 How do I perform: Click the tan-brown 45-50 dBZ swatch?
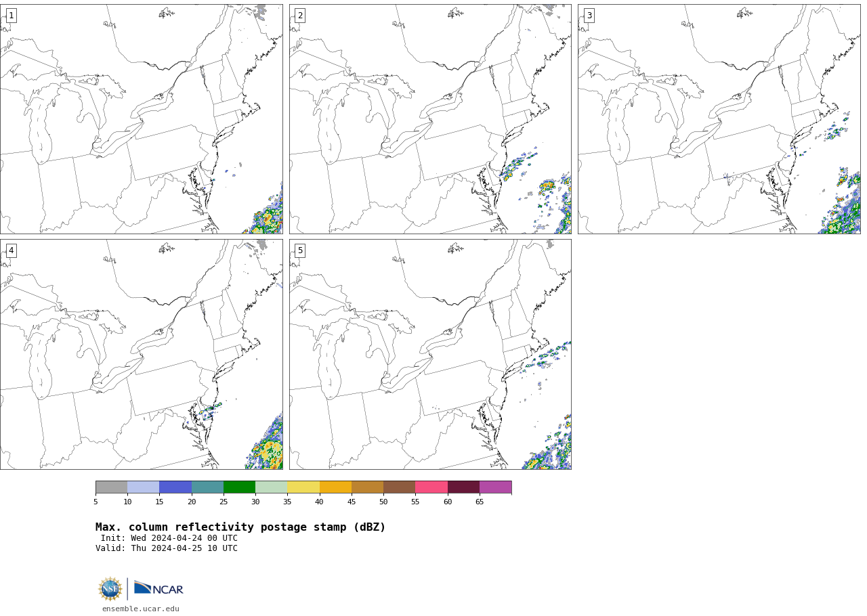(x=367, y=487)
